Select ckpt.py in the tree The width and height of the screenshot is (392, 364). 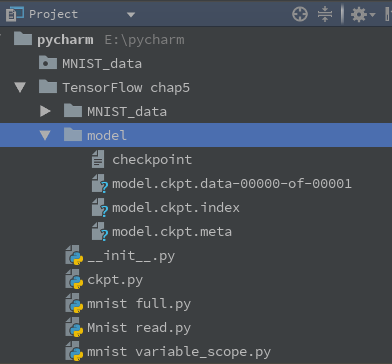tap(115, 280)
